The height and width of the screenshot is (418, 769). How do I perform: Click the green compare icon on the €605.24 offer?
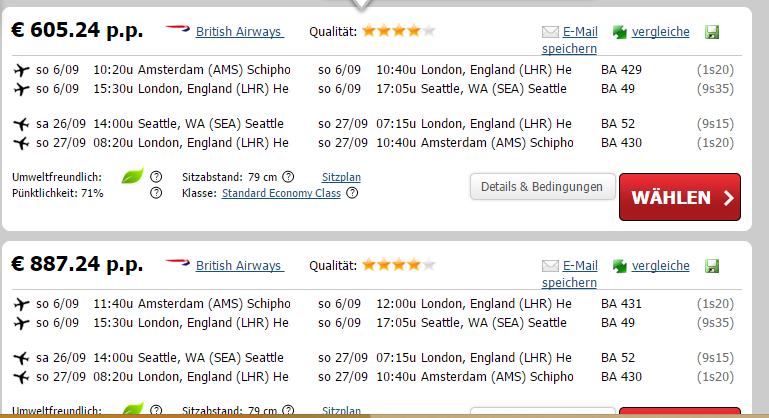point(620,32)
